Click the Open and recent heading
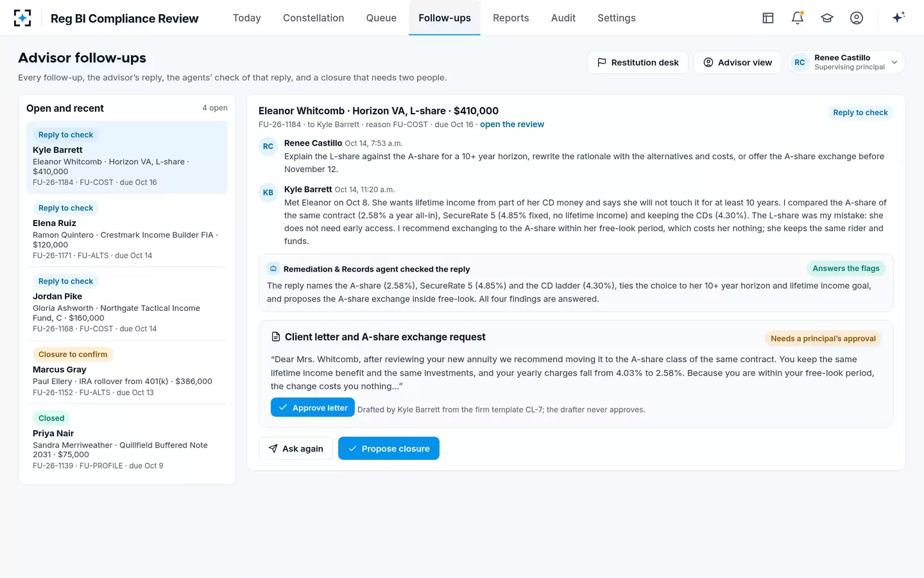Screen dimensions: 924x578 tap(65, 109)
